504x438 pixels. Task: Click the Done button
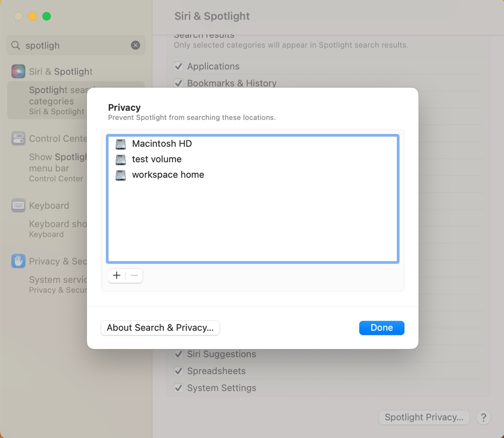(x=382, y=328)
